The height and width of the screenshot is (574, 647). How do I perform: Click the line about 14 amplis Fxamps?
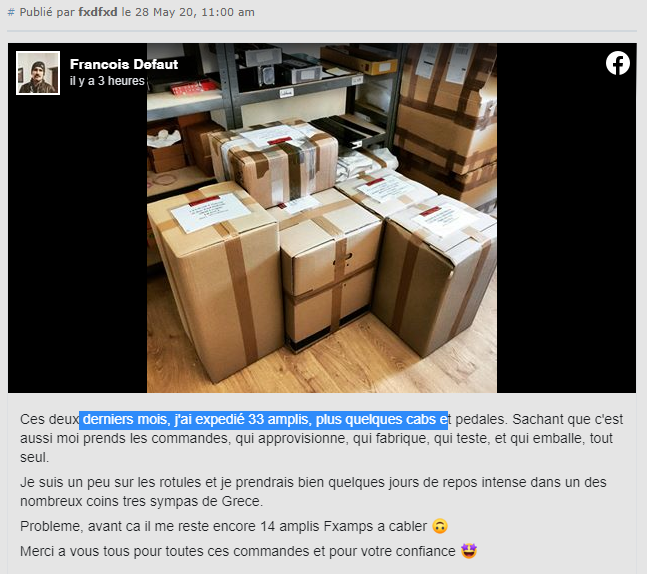(223, 527)
